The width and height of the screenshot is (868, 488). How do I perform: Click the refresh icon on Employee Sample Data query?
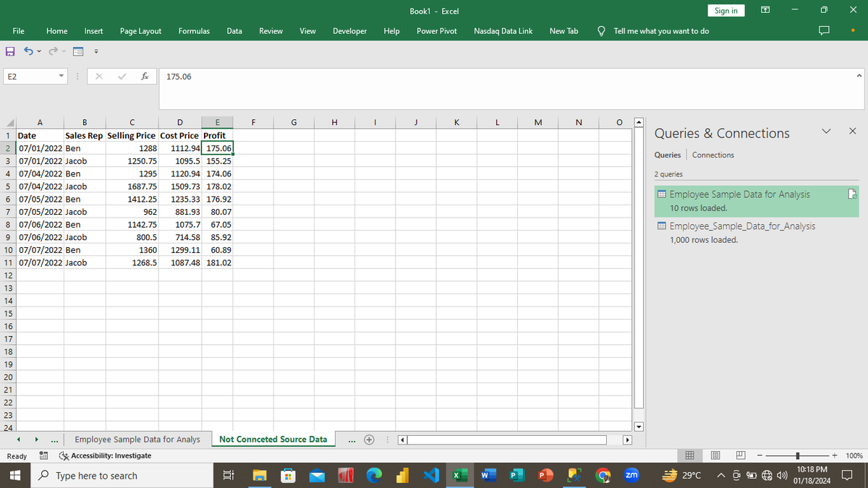tap(853, 194)
